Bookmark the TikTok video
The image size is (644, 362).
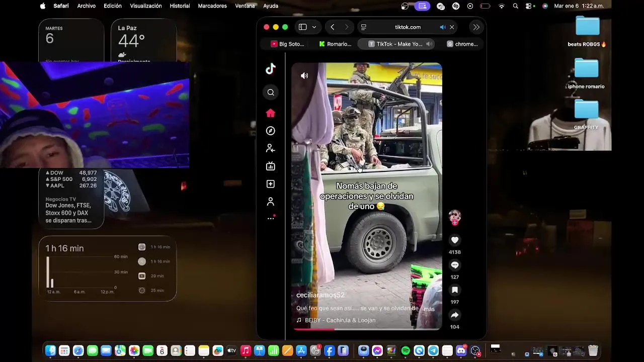455,290
